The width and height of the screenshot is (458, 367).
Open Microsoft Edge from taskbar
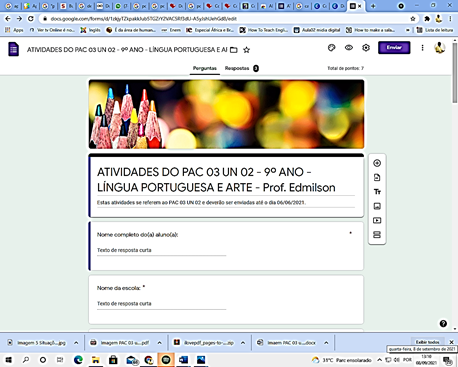[x=78, y=360]
